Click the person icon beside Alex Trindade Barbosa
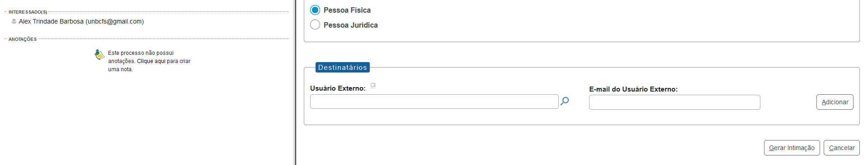Image resolution: width=868 pixels, height=165 pixels. tap(14, 21)
